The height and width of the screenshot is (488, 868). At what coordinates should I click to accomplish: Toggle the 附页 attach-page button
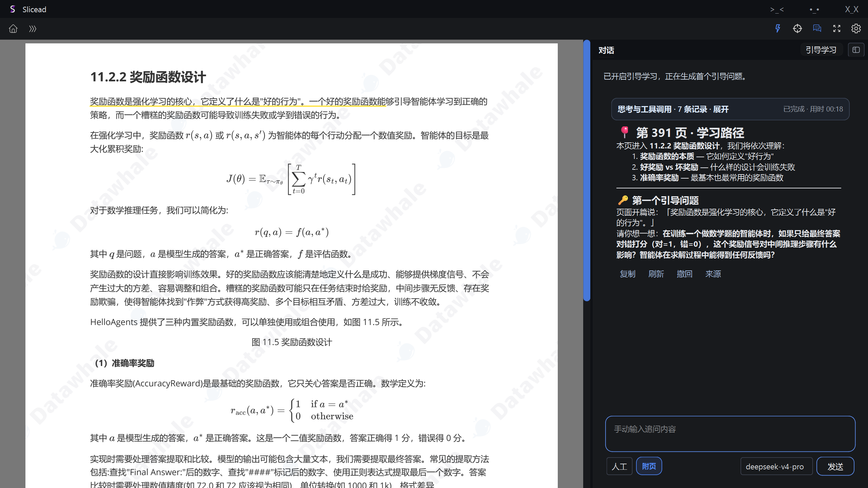(649, 466)
